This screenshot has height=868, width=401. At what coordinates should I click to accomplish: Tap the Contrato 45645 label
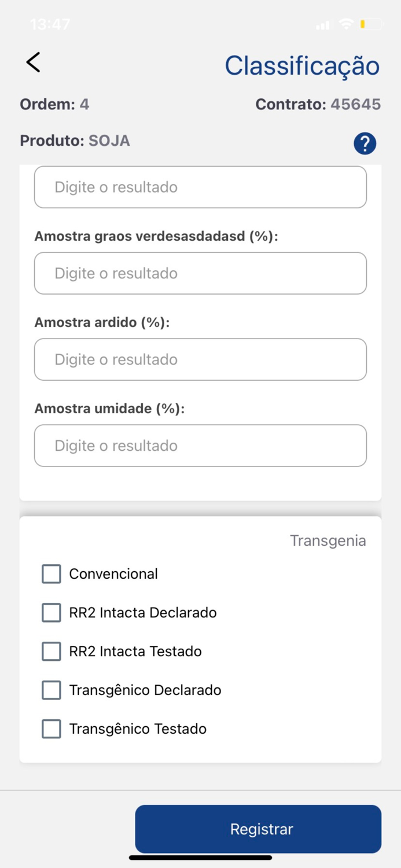318,104
